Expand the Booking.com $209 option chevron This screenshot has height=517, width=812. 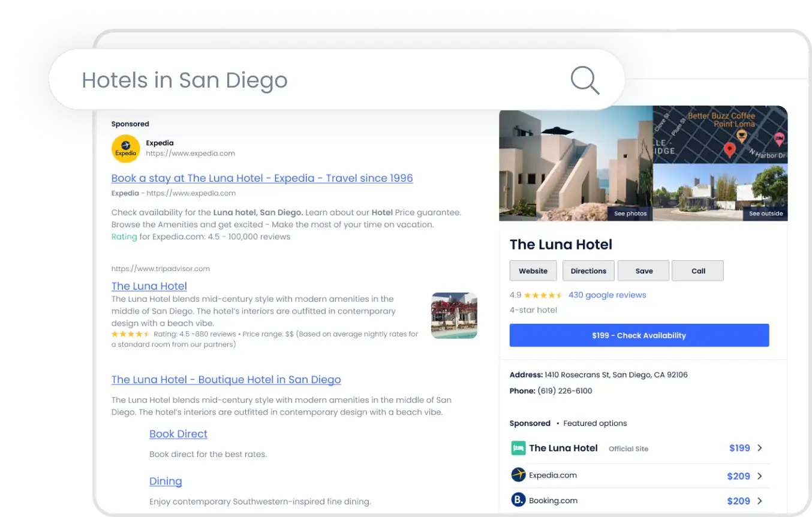click(x=760, y=501)
